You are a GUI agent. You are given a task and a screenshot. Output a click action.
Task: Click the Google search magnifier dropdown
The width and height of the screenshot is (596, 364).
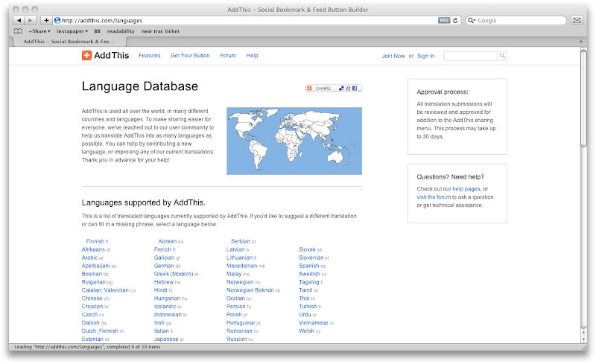click(472, 21)
